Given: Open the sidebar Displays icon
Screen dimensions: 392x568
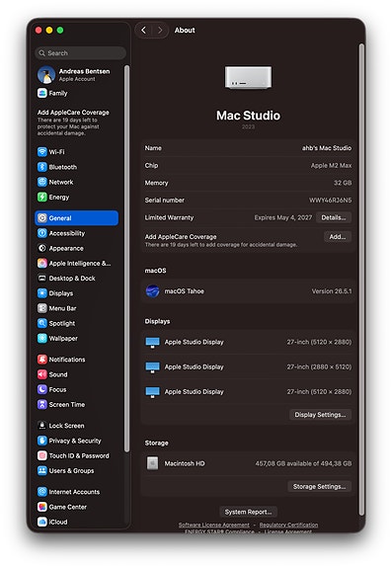Looking at the screenshot, I should coord(42,293).
